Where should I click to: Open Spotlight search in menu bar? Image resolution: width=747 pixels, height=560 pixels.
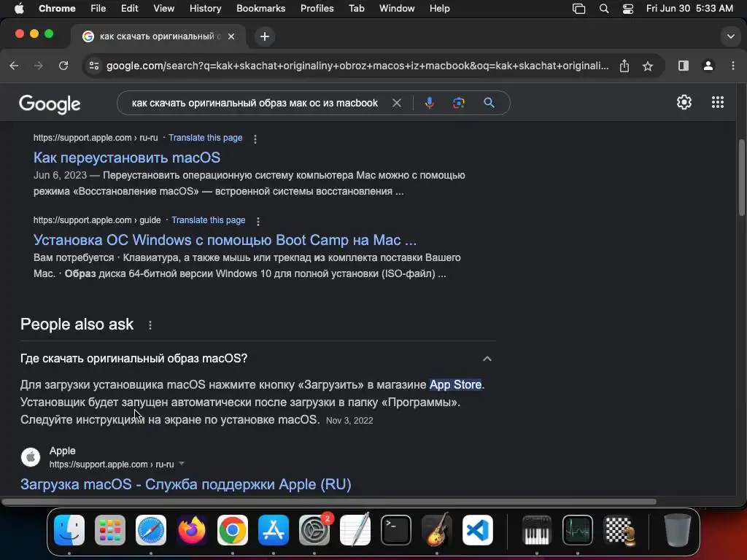pos(603,9)
